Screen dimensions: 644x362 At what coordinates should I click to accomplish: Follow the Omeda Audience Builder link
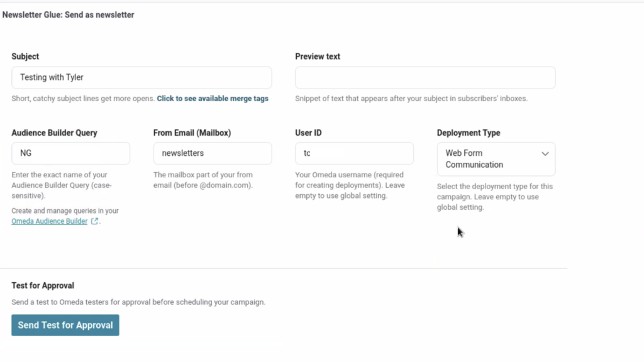pos(49,221)
